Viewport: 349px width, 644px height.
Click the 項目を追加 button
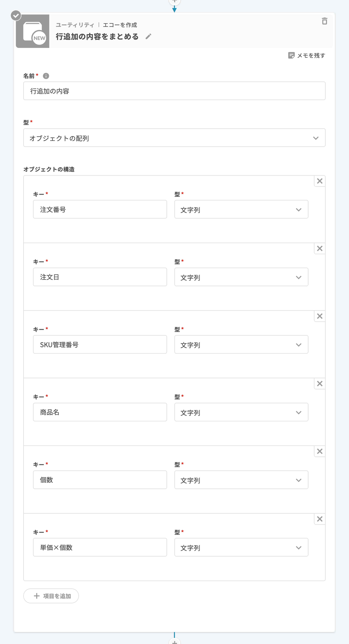pos(51,596)
